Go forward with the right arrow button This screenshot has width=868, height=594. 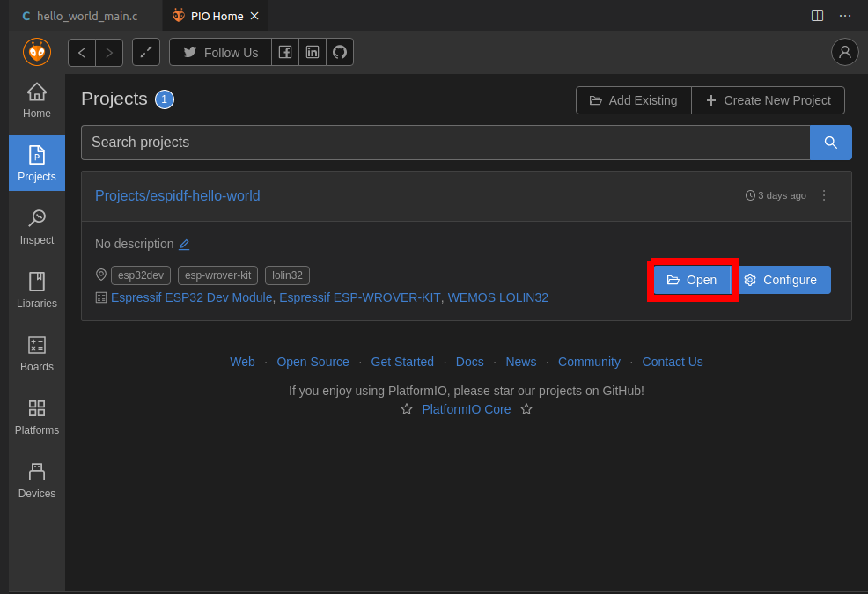pyautogui.click(x=109, y=53)
